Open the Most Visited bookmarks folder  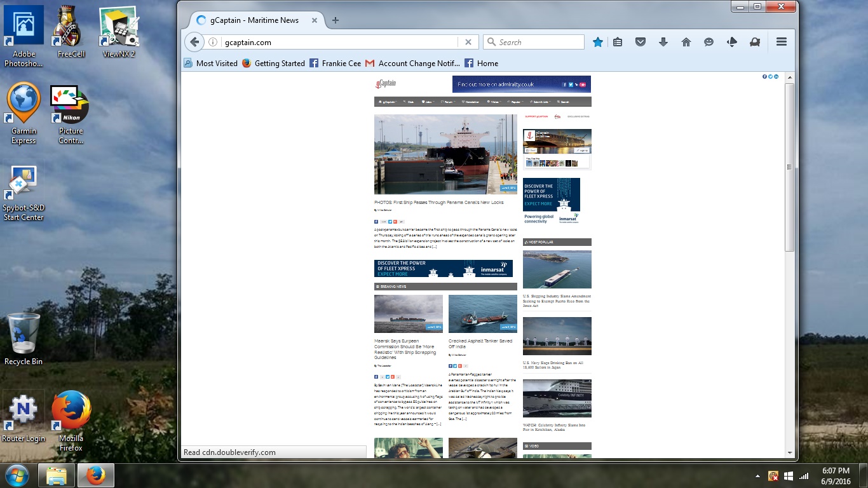click(x=211, y=64)
